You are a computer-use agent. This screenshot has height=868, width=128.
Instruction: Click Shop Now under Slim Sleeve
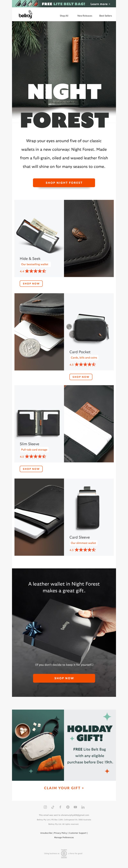click(31, 469)
